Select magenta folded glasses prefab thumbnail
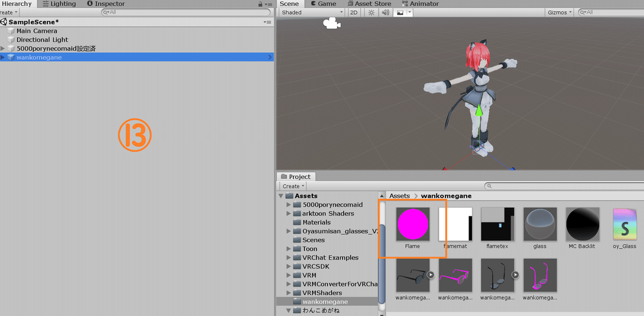The width and height of the screenshot is (644, 316). click(x=540, y=275)
